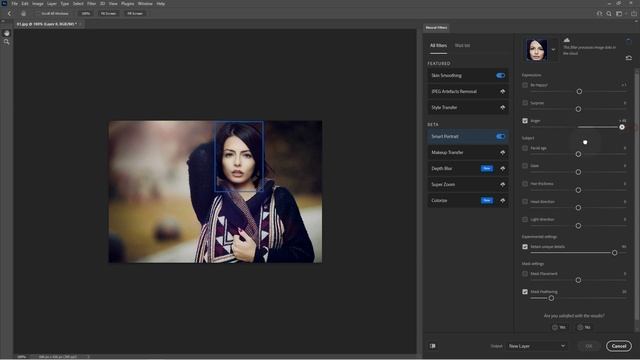Enable the Be Happy checkbox

pyautogui.click(x=525, y=85)
